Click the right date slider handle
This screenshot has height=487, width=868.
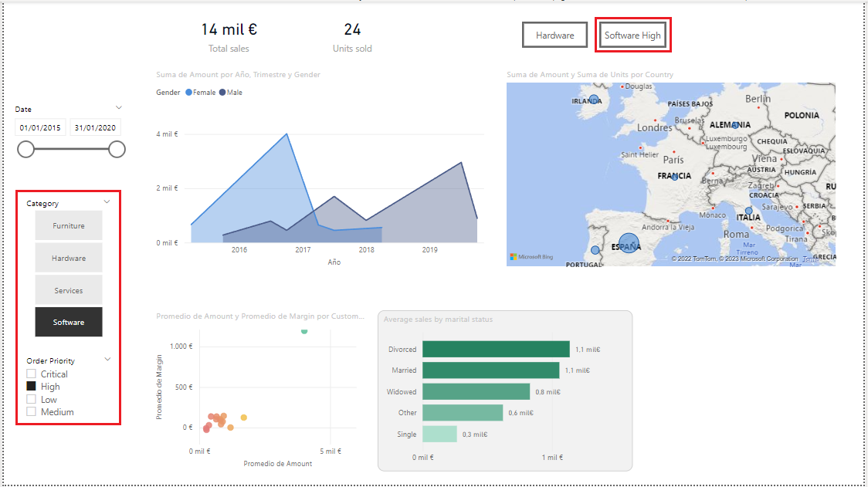117,149
